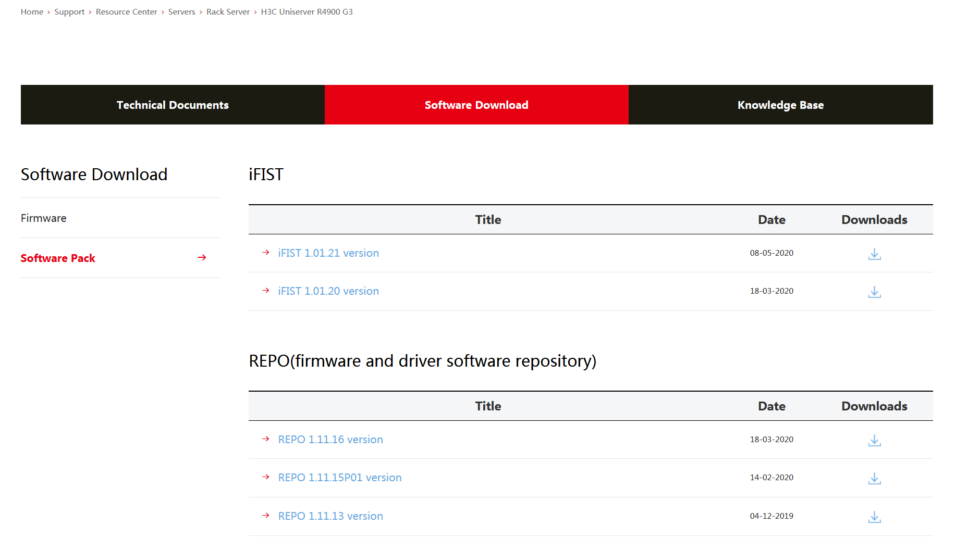
Task: Click the red arrow next to Software Pack
Action: point(202,257)
